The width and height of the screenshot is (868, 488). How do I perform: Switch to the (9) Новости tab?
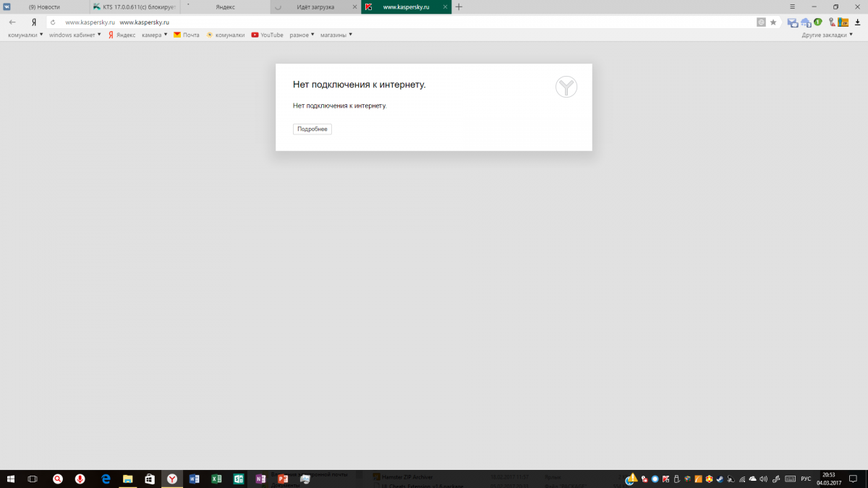click(x=45, y=7)
